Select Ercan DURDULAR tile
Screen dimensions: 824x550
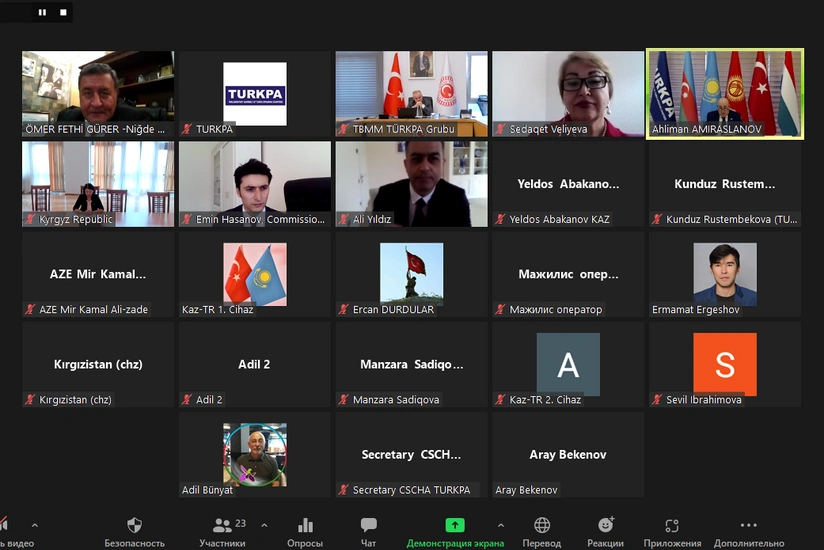click(411, 274)
